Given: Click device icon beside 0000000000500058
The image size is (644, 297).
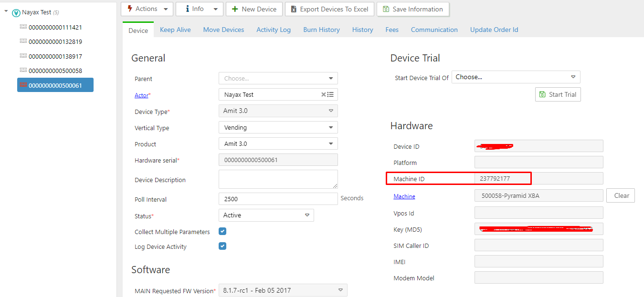Looking at the screenshot, I should pyautogui.click(x=23, y=71).
